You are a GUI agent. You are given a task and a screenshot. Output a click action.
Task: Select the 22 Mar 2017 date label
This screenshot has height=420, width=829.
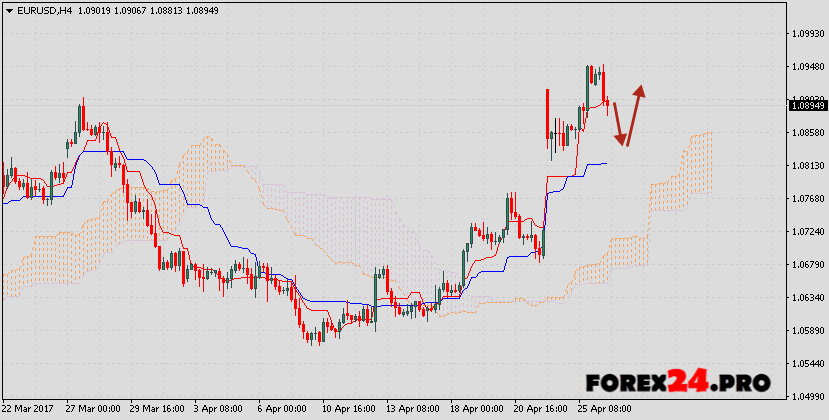(x=28, y=410)
